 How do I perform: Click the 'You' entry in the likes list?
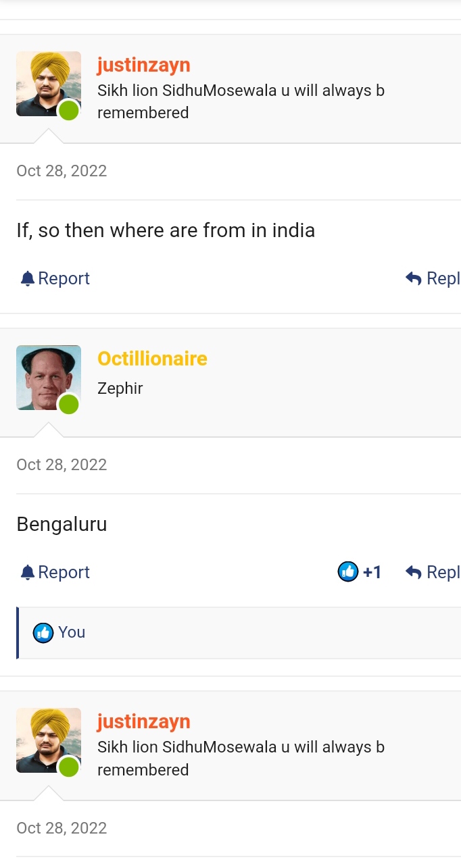click(72, 632)
